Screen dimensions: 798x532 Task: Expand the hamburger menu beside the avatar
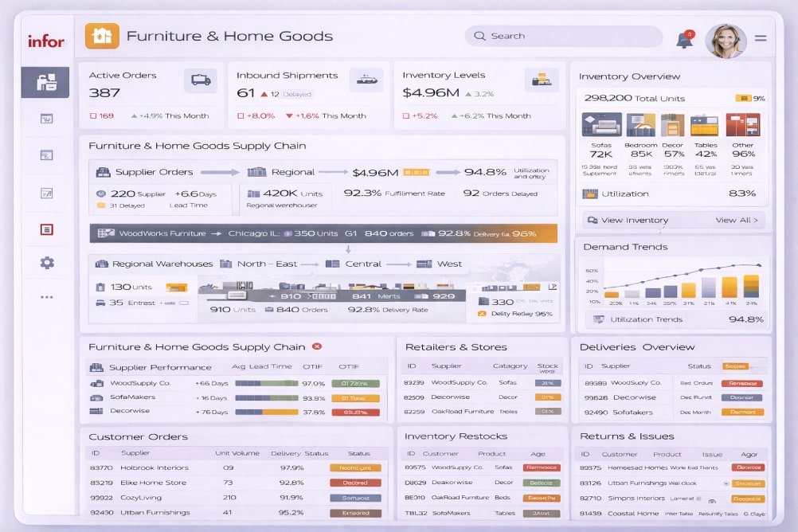click(761, 38)
